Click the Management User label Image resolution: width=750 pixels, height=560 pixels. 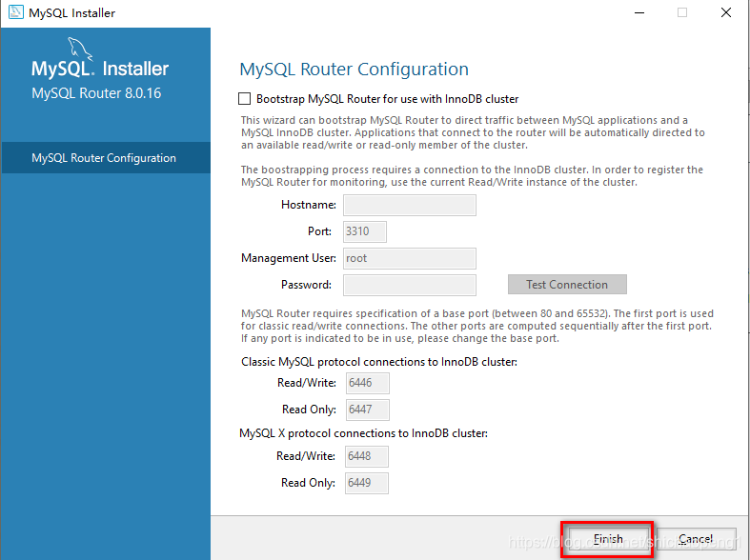[289, 258]
